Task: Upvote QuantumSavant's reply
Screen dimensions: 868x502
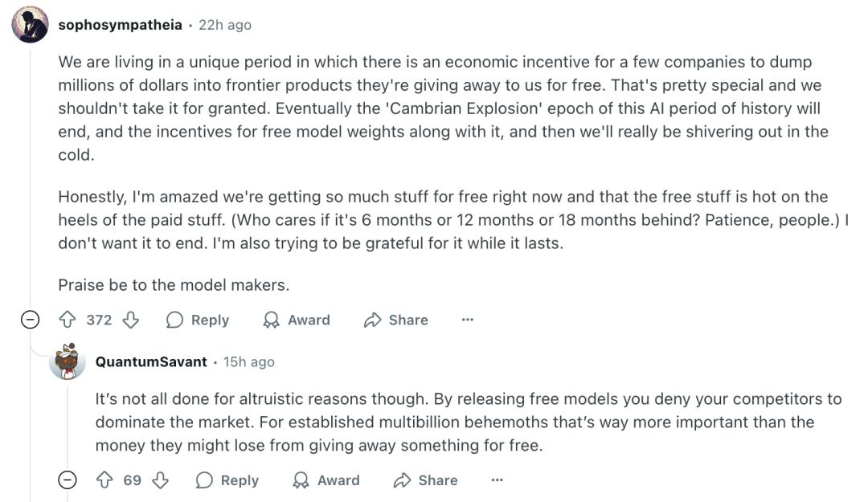Action: 104,480
